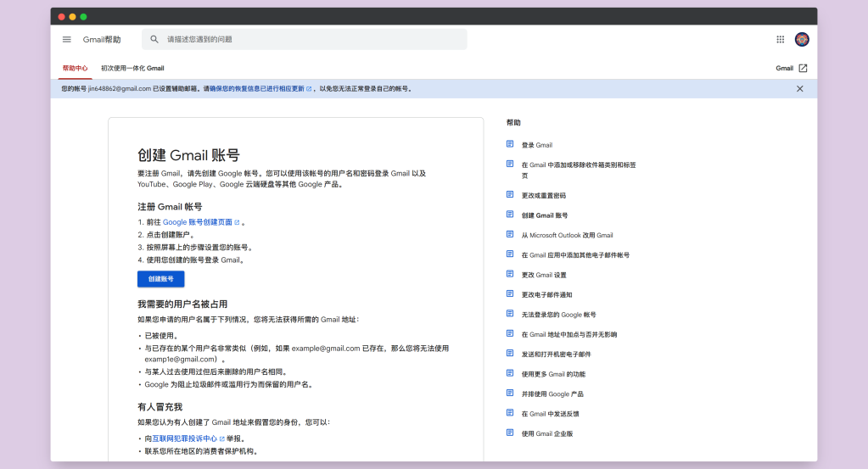
Task: Open 更改或重置密码 help article
Action: (544, 195)
